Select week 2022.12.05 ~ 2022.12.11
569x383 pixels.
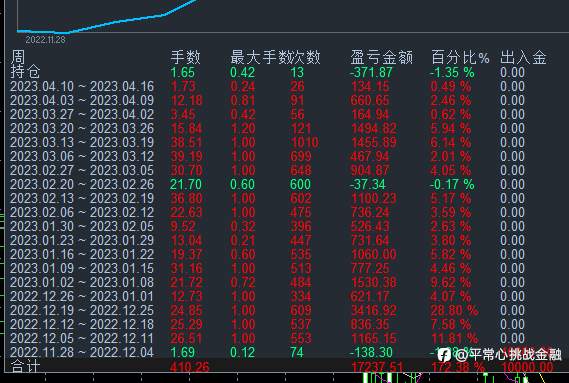pyautogui.click(x=82, y=338)
